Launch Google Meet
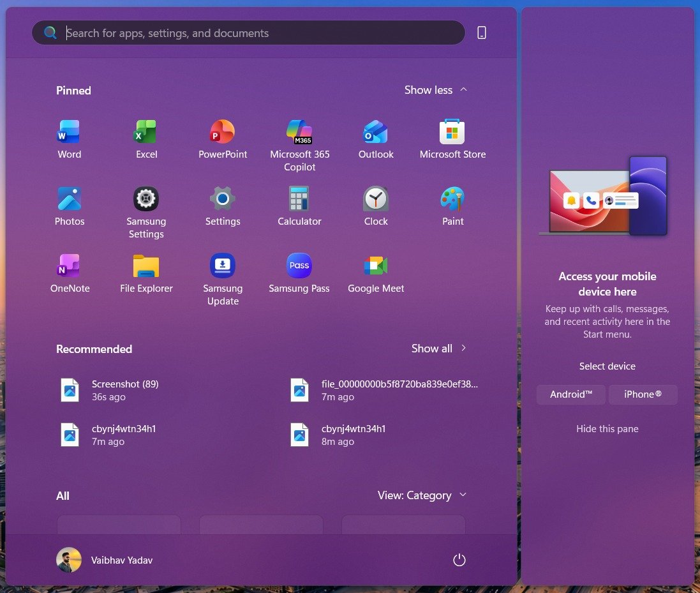This screenshot has height=593, width=700. point(376,274)
